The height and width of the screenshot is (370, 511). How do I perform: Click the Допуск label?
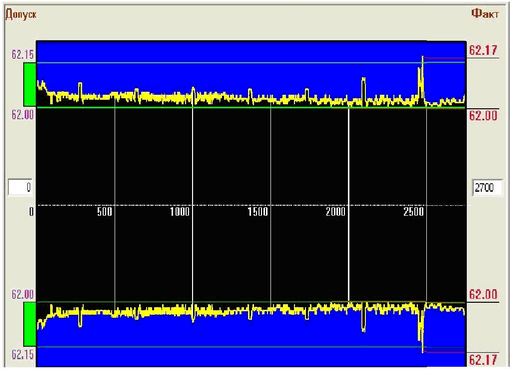coord(21,15)
